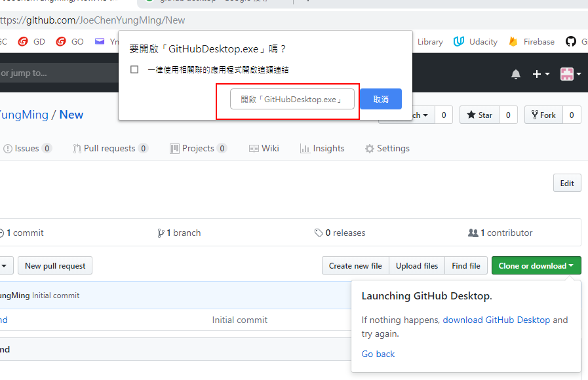Check the always-open-with-associated-app checkbox
The height and width of the screenshot is (380, 588).
(x=134, y=69)
